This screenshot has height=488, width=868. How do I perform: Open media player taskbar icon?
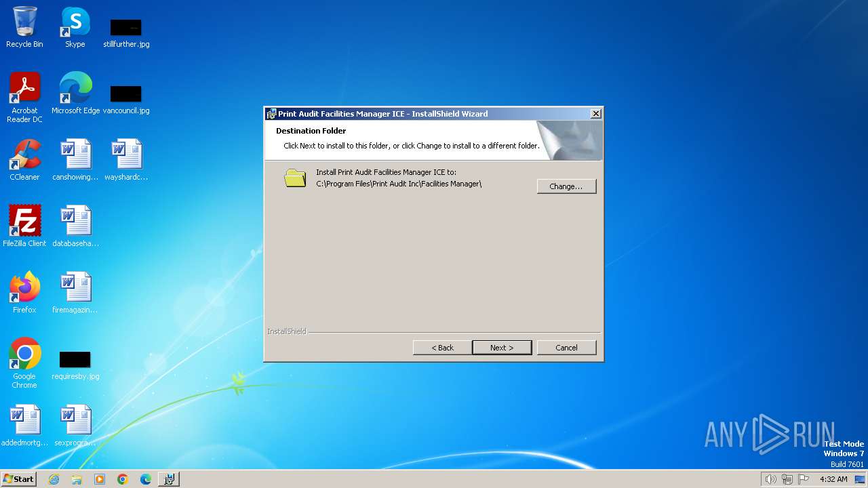pos(100,479)
